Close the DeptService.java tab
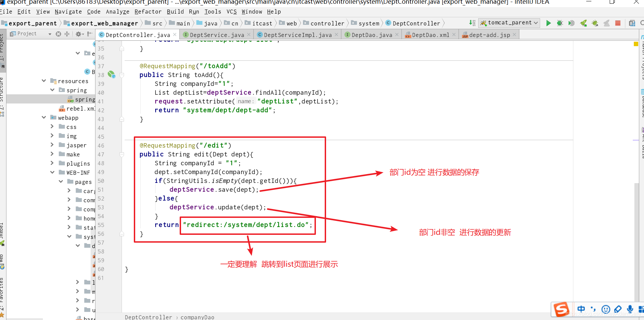 point(249,35)
